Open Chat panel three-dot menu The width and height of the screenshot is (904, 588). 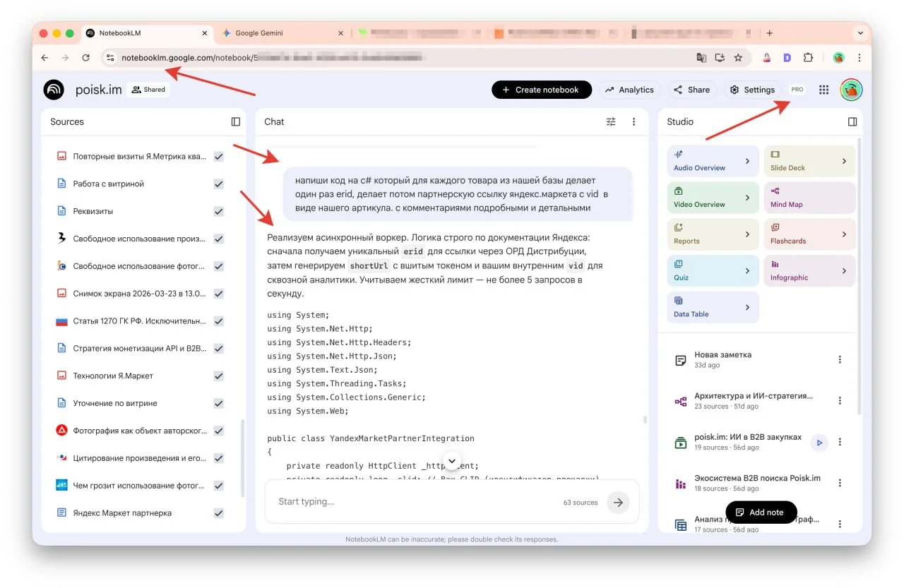(634, 122)
